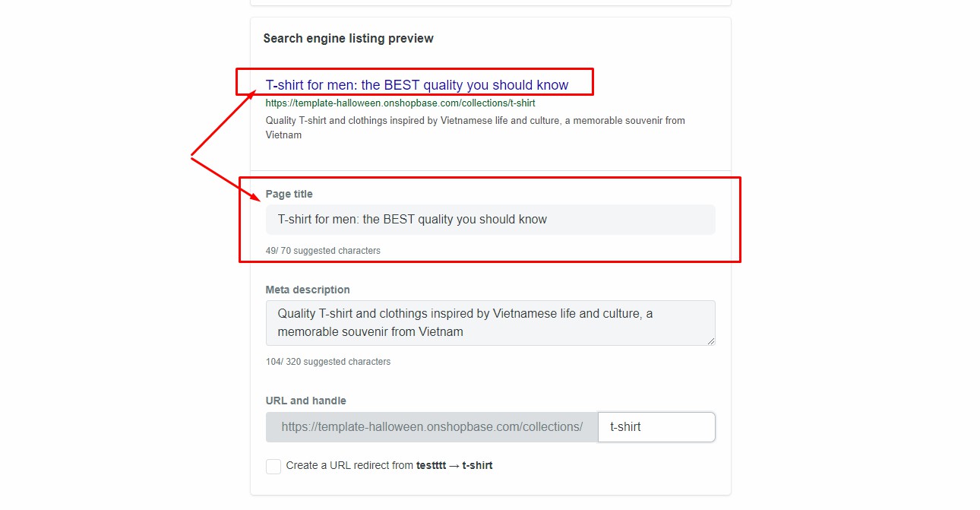
Task: Click the preview title link for T-shirt collection
Action: pos(416,84)
